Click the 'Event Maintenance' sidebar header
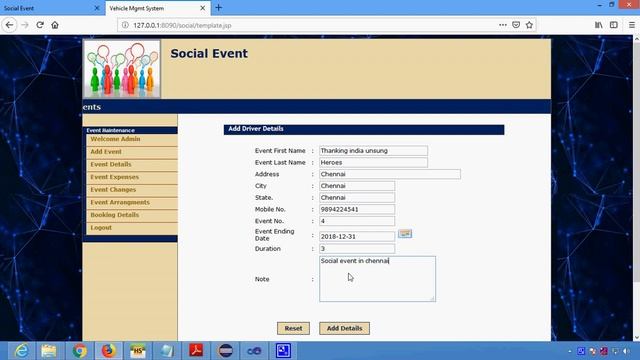Viewport: 640px width, 360px height. coord(110,130)
